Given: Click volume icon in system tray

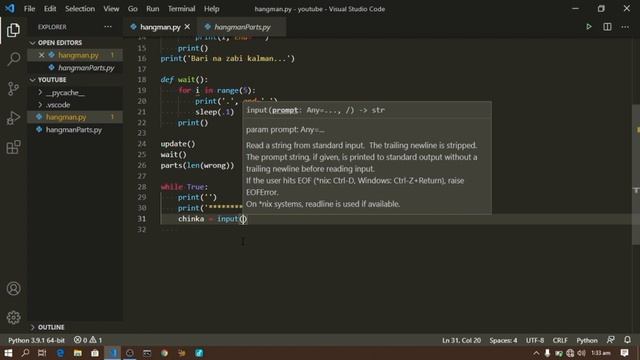Looking at the screenshot, I should pos(581,353).
